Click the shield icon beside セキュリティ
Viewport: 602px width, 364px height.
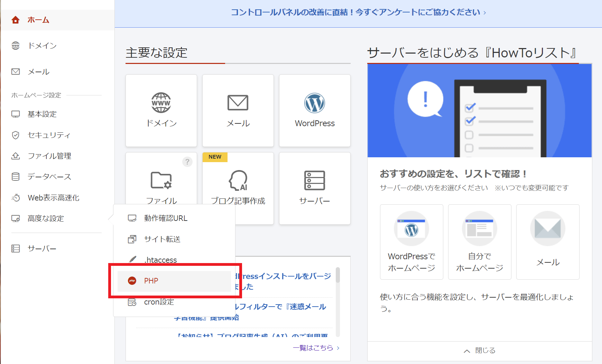click(x=16, y=135)
